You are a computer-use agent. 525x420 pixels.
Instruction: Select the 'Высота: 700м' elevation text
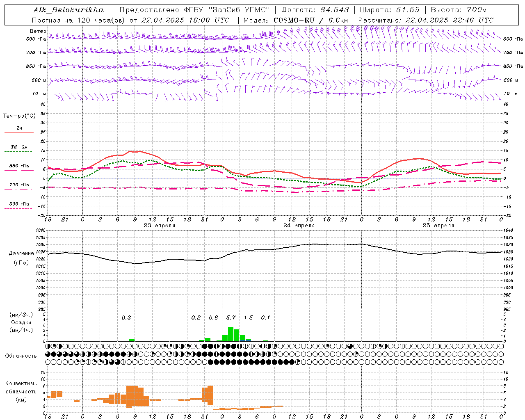(x=459, y=10)
